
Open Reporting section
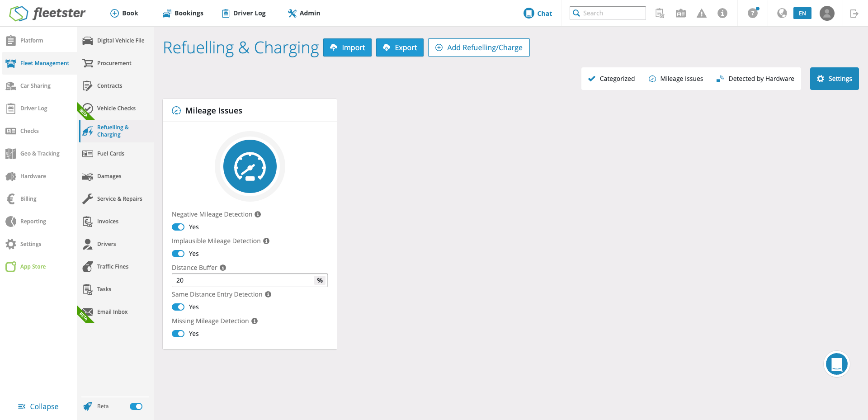pos(38,222)
